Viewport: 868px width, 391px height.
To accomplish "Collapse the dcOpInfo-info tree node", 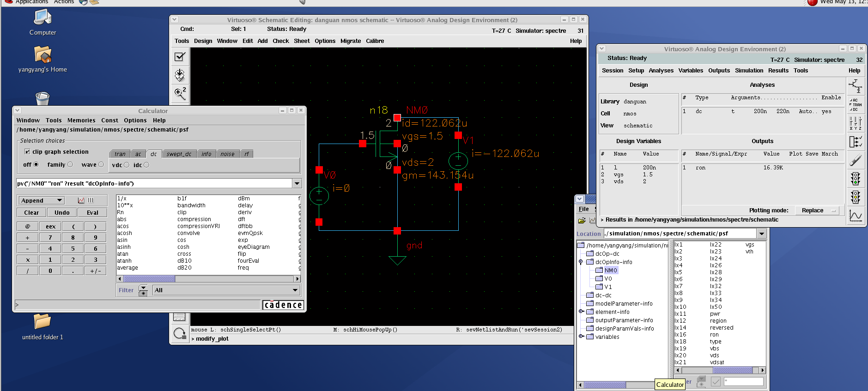I will [581, 262].
